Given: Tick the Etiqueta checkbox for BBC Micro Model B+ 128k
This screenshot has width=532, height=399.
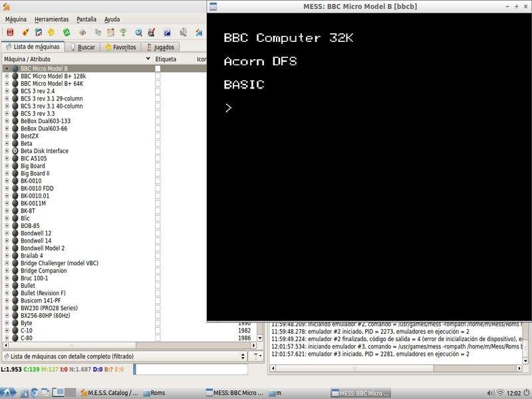Looking at the screenshot, I should (158, 76).
